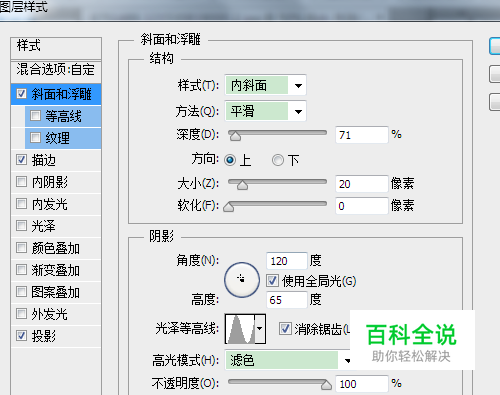Click the 大小 slider handle
500x395 pixels.
242,184
